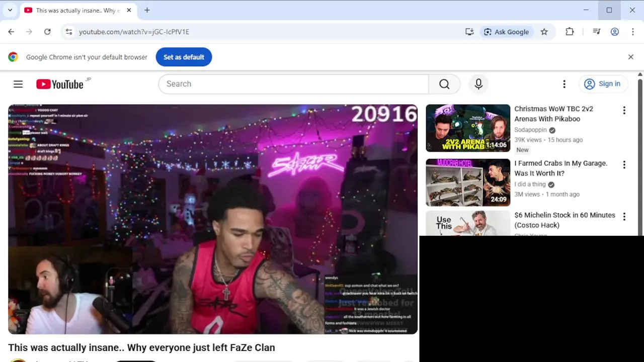The height and width of the screenshot is (362, 644).
Task: Open Christmas WoW TBC 2v2 Arenas title
Action: 553,114
